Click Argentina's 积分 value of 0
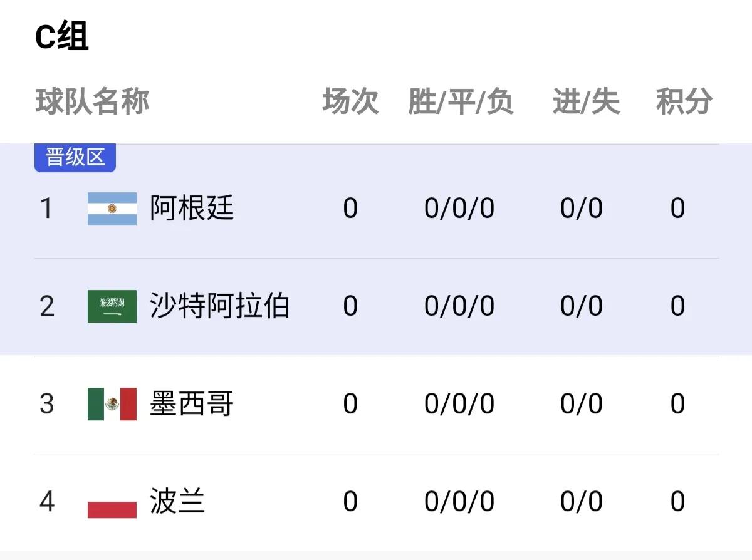Screen dimensions: 752x560 678,209
